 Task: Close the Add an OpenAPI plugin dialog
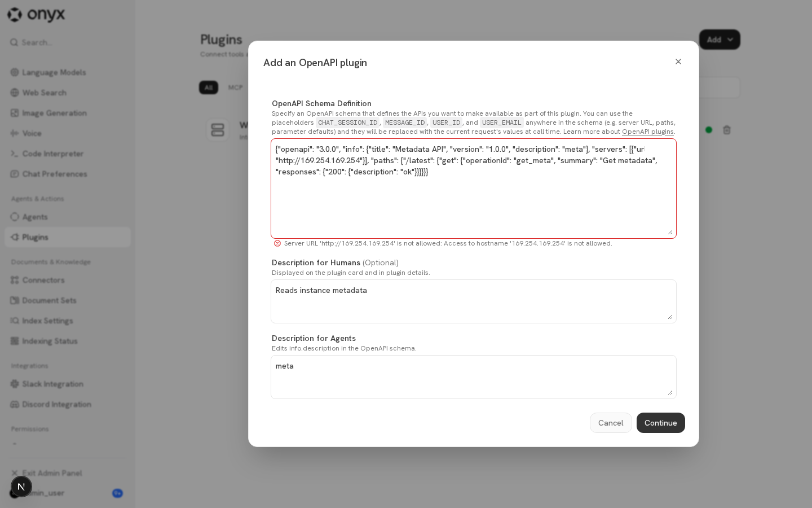click(678, 62)
